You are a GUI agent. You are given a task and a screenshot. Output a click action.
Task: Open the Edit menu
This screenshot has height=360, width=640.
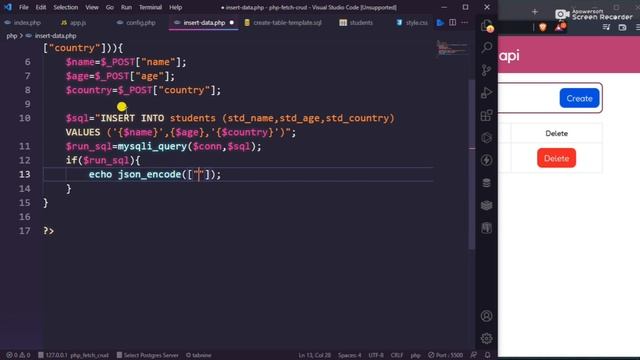(x=40, y=7)
